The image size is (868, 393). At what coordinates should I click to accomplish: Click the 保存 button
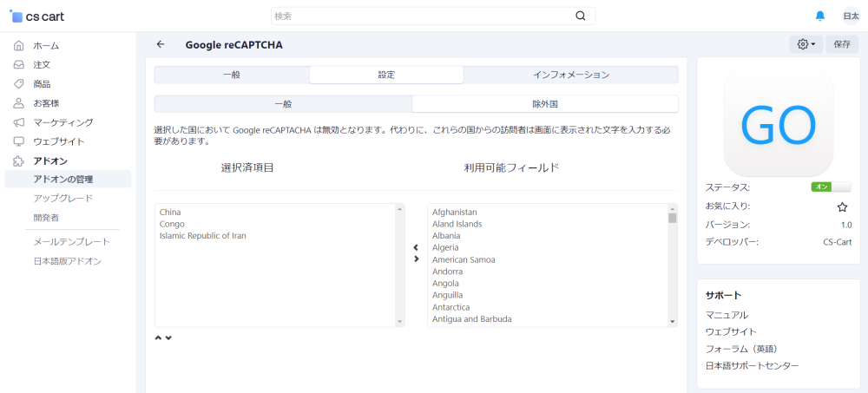pyautogui.click(x=842, y=44)
